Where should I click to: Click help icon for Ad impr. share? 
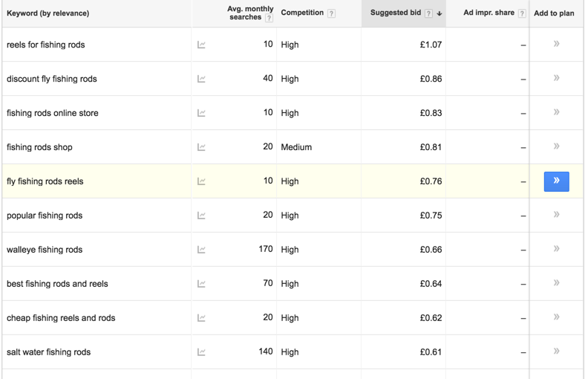tap(522, 13)
